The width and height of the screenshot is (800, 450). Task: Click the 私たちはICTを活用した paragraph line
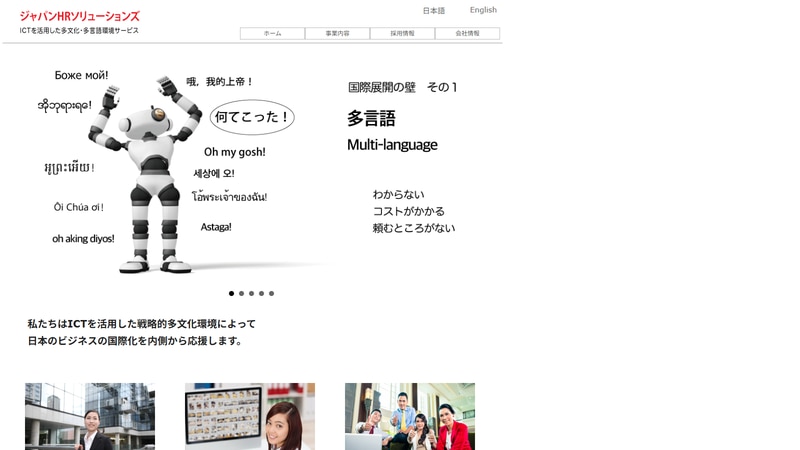141,324
